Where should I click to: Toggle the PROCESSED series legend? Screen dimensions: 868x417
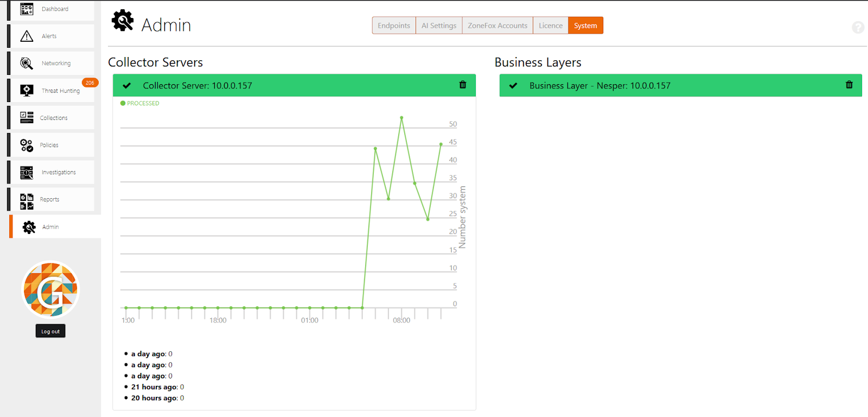(140, 103)
